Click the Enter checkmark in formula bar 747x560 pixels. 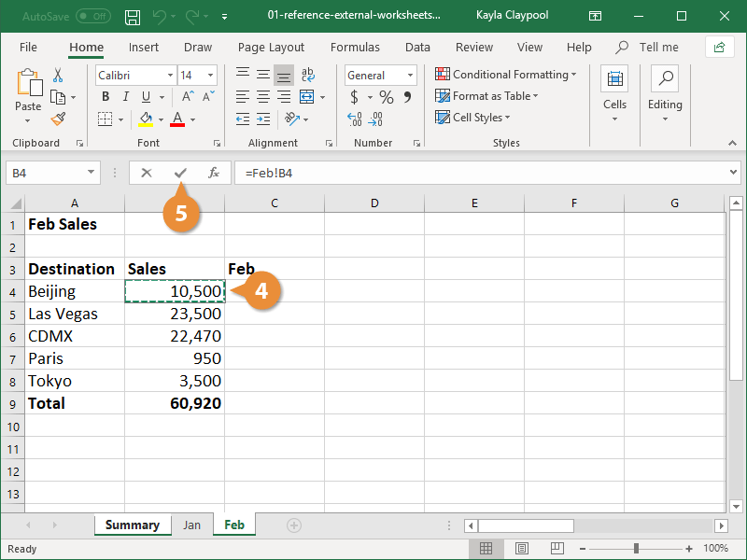pyautogui.click(x=180, y=173)
